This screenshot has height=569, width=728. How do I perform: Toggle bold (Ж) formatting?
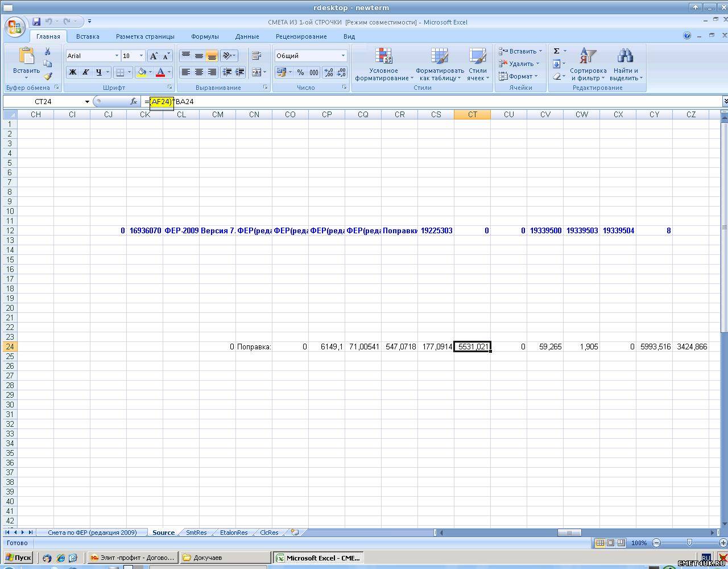tap(72, 72)
